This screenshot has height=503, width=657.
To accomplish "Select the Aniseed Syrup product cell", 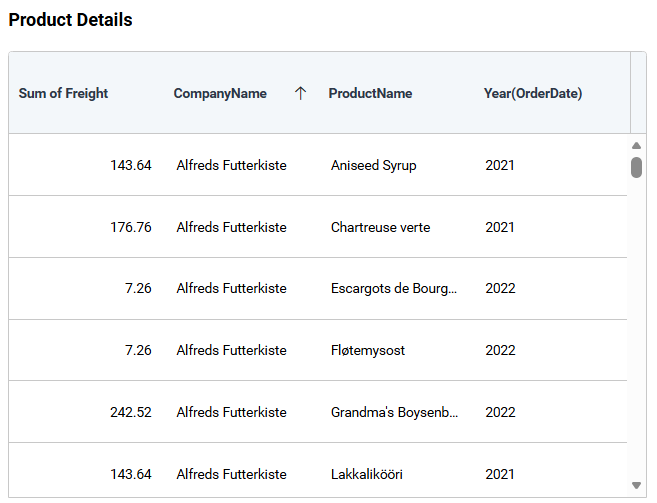I will point(373,166).
